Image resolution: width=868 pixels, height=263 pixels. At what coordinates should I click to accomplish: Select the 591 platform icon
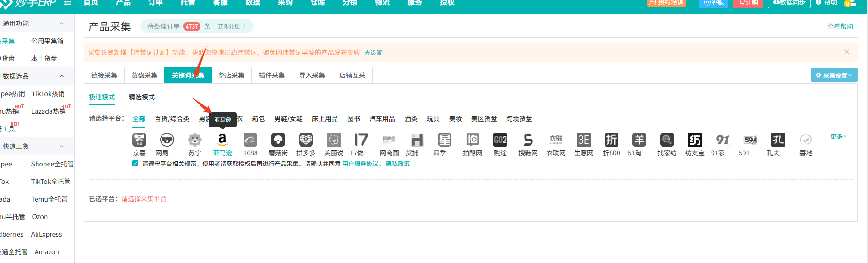point(750,140)
